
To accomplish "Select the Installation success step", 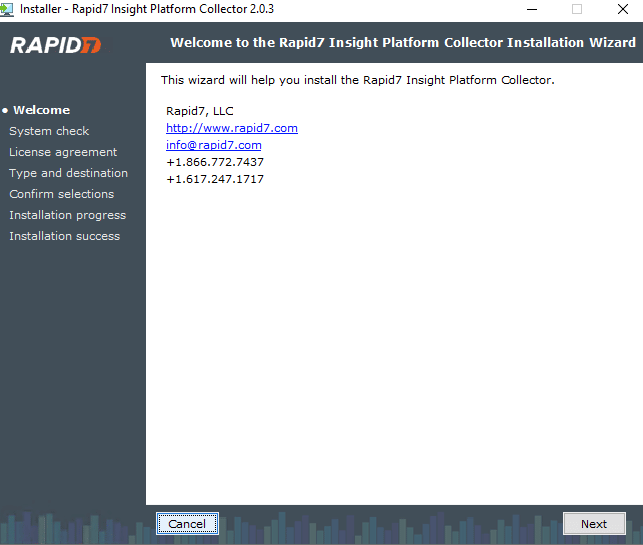I will click(65, 236).
